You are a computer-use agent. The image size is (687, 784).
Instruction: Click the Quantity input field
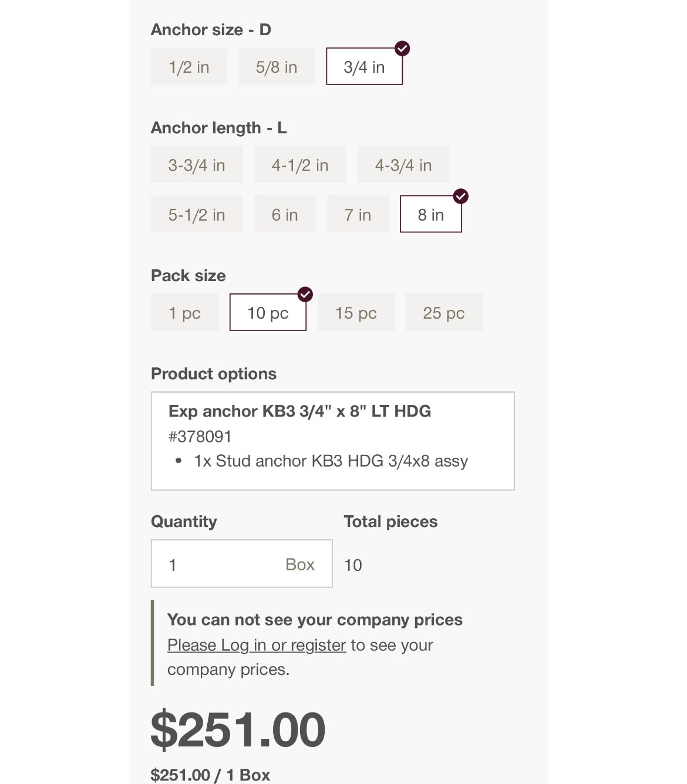(x=223, y=564)
